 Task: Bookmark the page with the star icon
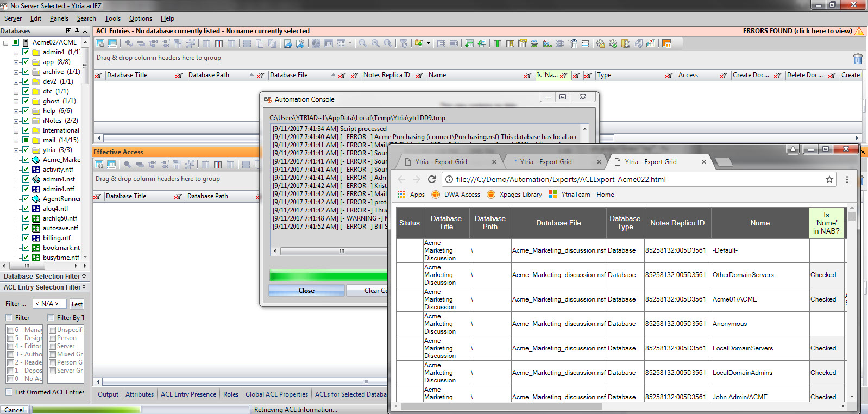pos(829,179)
